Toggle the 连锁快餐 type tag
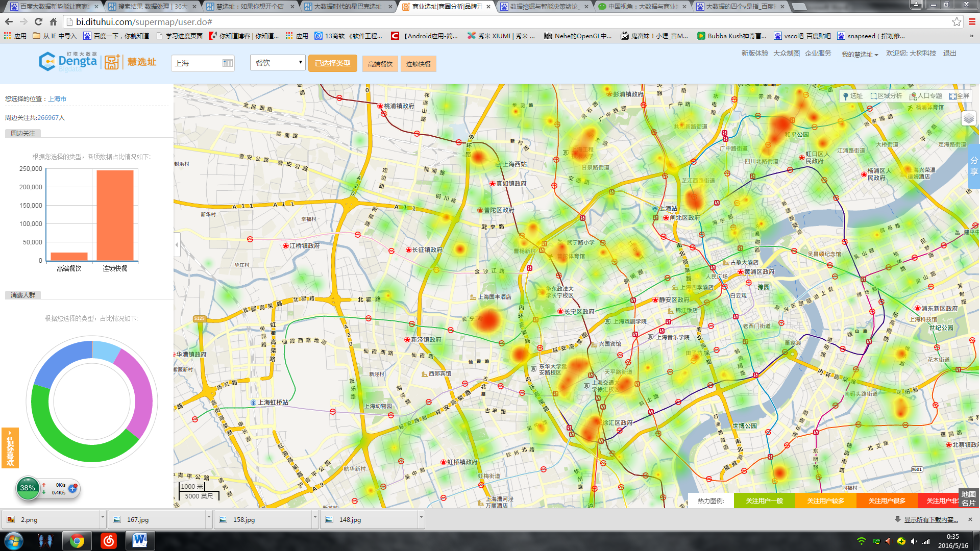The height and width of the screenshot is (551, 980). click(418, 64)
